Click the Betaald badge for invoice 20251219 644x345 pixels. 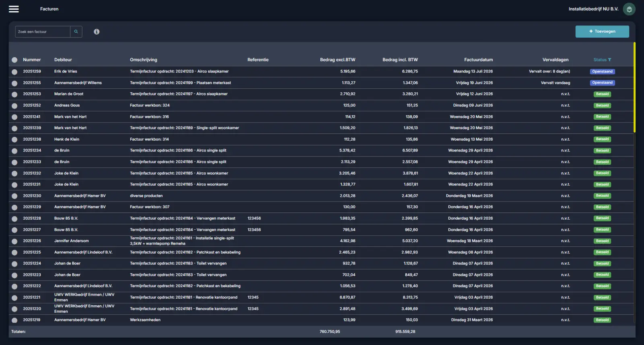click(x=602, y=320)
